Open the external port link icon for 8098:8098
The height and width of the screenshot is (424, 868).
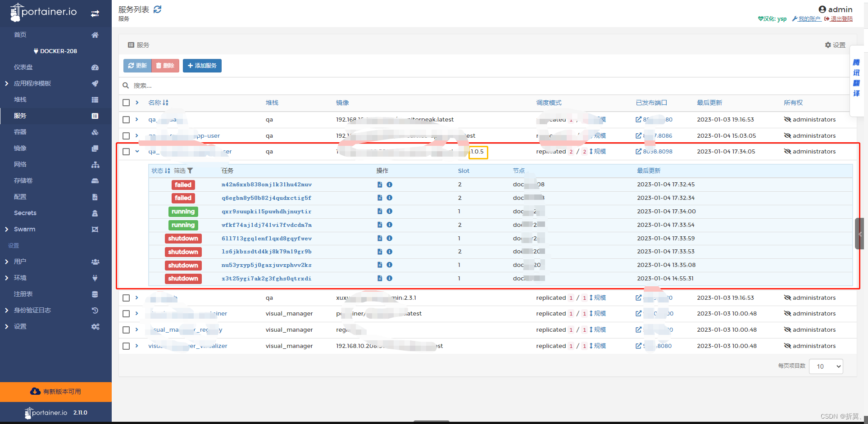pyautogui.click(x=638, y=151)
